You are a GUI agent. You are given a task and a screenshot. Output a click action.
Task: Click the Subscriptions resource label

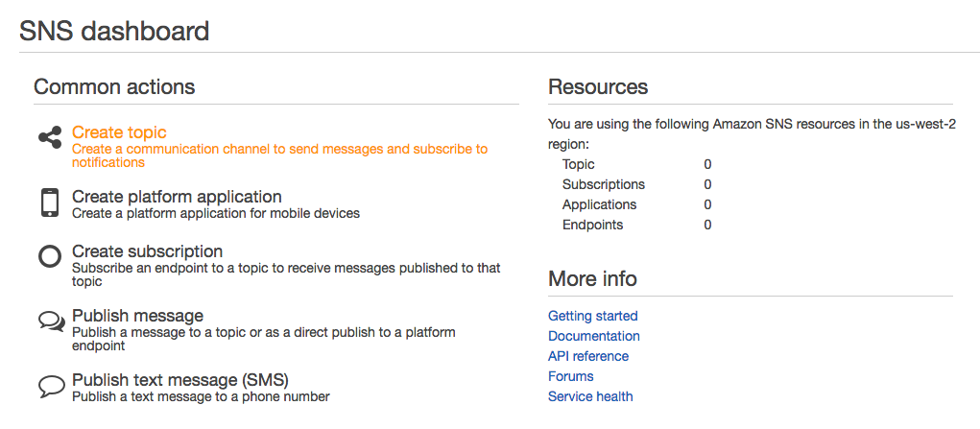pos(603,184)
